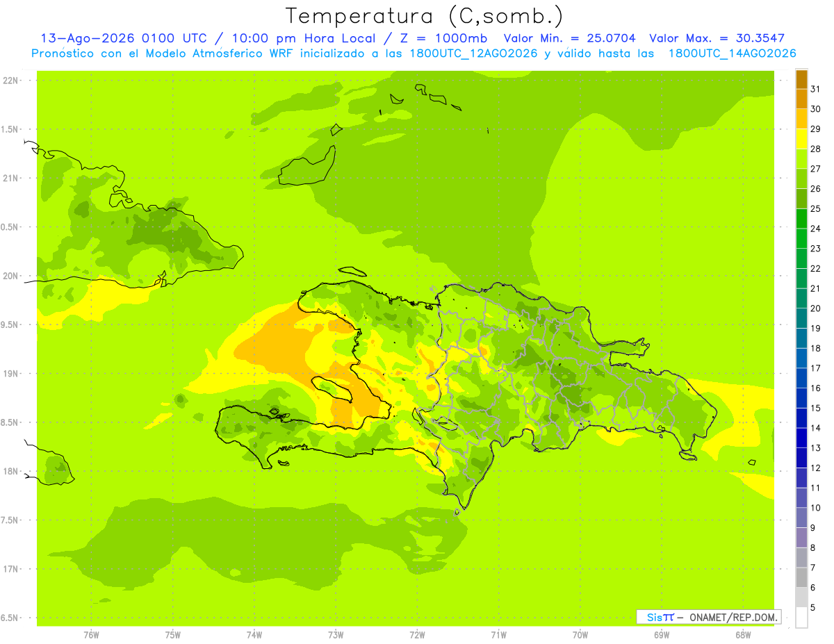Click the blue 'Sisπ' logo text
The image size is (834, 644).
[660, 617]
